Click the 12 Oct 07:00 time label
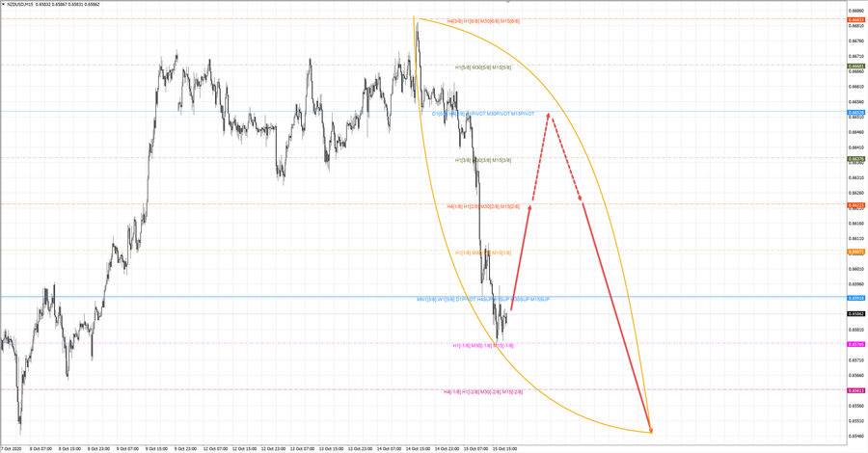 coord(215,448)
